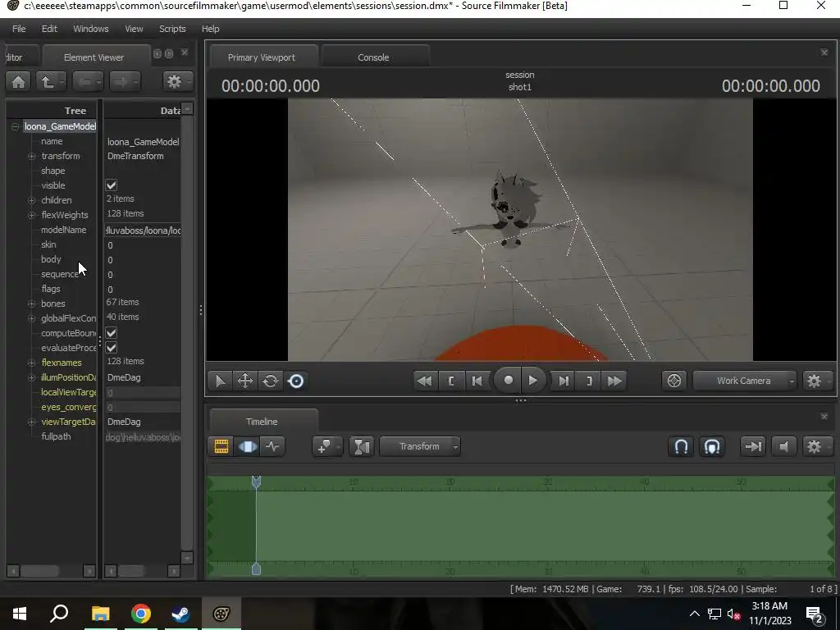Image resolution: width=840 pixels, height=630 pixels.
Task: Switch to the Console tab
Action: tap(373, 57)
